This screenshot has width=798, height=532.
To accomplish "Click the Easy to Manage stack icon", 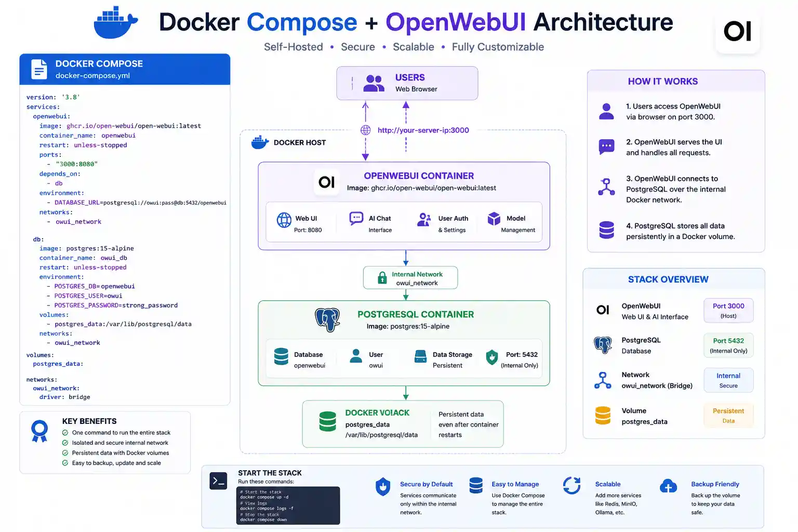I will pyautogui.click(x=476, y=485).
